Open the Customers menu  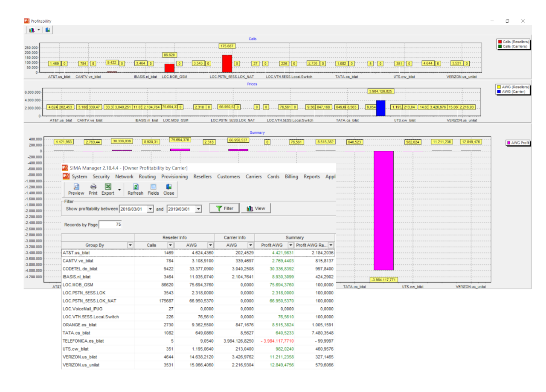click(229, 176)
